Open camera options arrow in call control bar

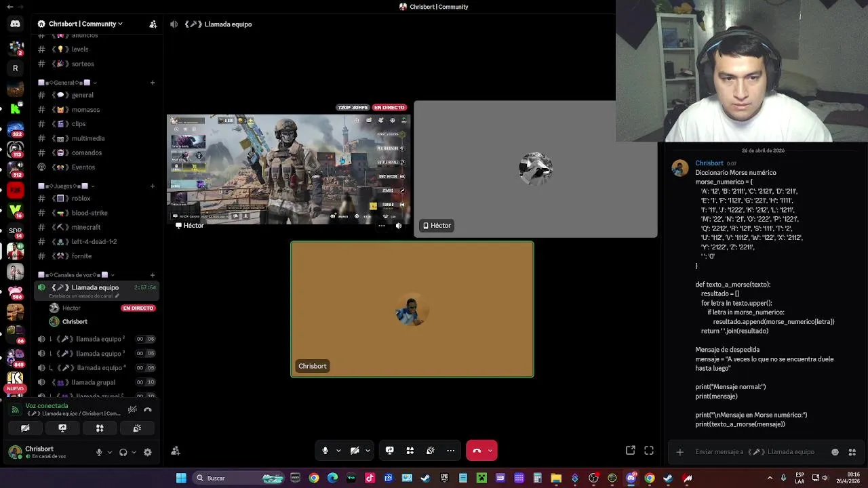[x=368, y=451]
